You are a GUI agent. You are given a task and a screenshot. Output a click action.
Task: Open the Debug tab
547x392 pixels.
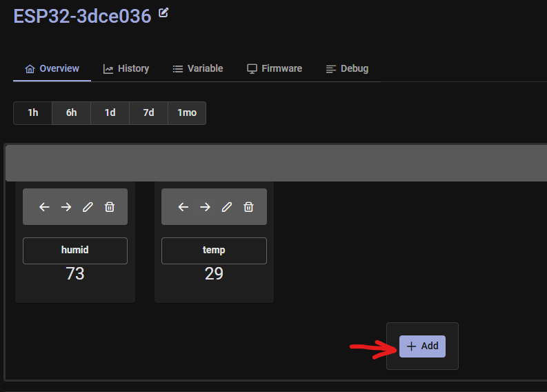(347, 68)
